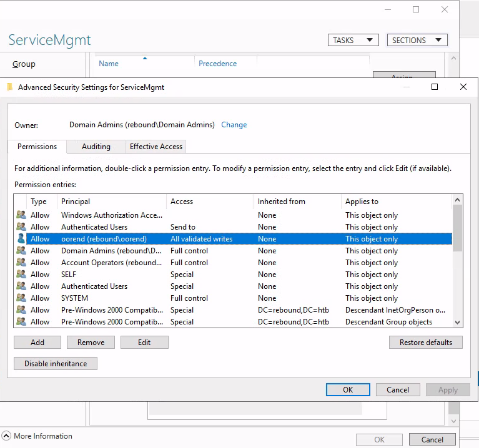Select Windows Authorization Acce... principal name
The image size is (479, 448).
click(x=112, y=215)
